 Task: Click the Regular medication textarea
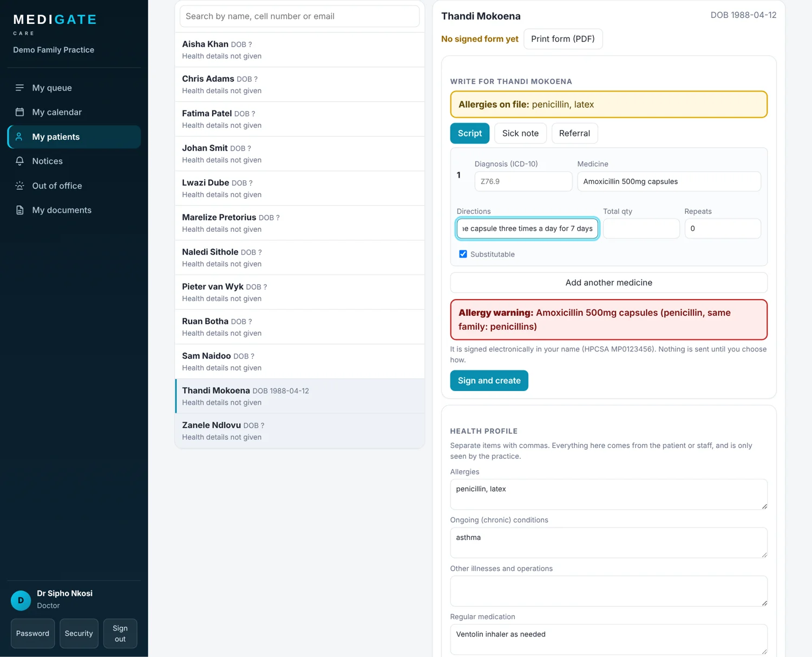[x=608, y=639]
